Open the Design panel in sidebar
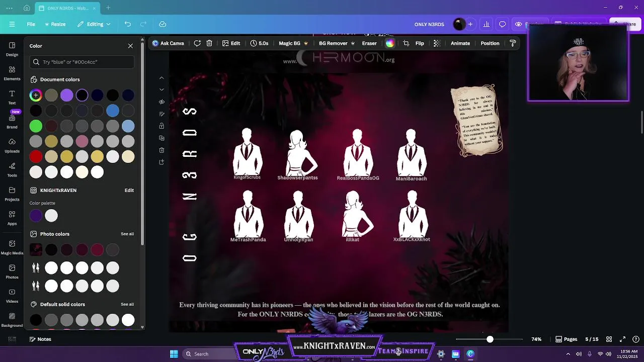 click(x=12, y=49)
